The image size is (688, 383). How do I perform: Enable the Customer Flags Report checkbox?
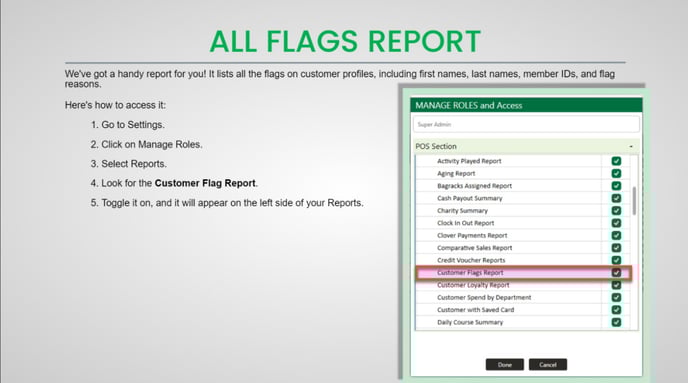tap(616, 272)
